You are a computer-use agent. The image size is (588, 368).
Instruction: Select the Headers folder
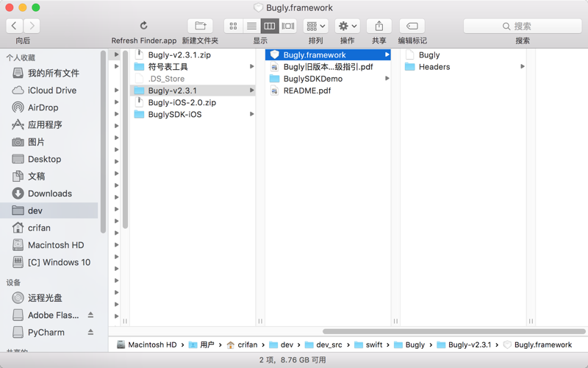pos(463,67)
